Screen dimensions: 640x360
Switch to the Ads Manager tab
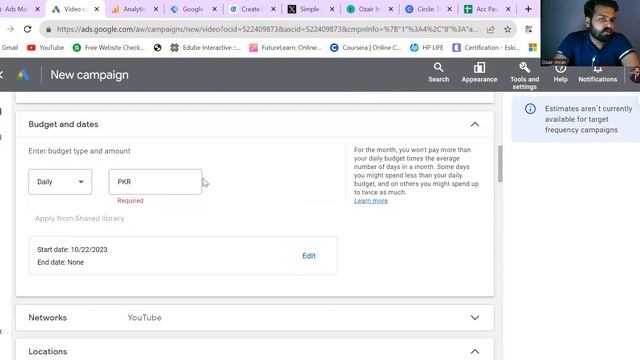pyautogui.click(x=16, y=9)
